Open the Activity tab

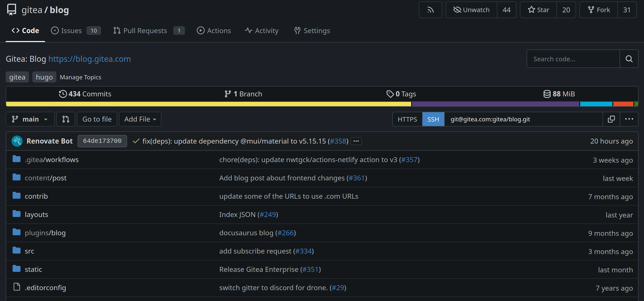tap(262, 30)
